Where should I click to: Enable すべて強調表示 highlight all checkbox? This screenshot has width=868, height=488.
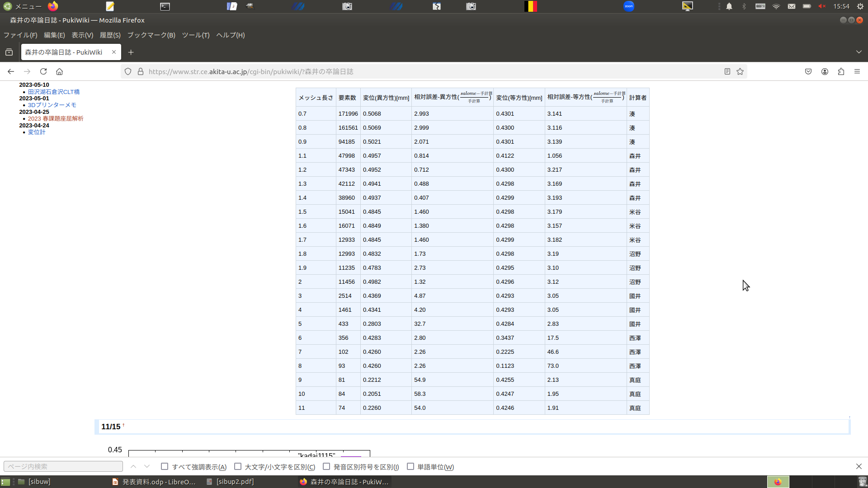click(165, 466)
